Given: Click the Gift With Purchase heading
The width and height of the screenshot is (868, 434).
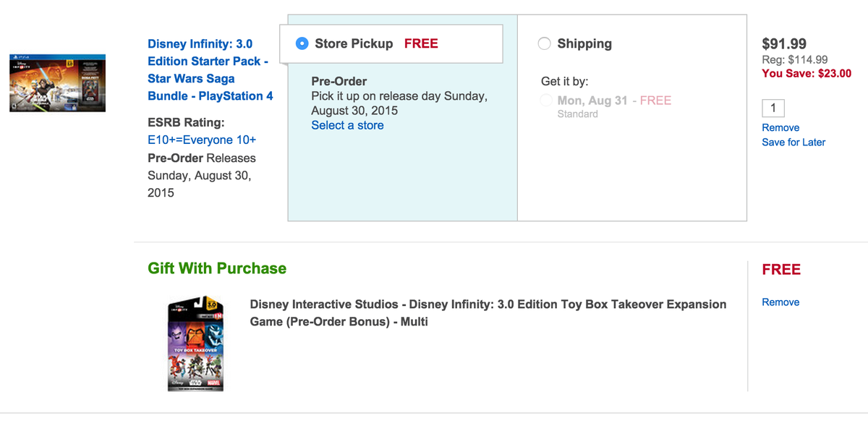Looking at the screenshot, I should tap(217, 268).
